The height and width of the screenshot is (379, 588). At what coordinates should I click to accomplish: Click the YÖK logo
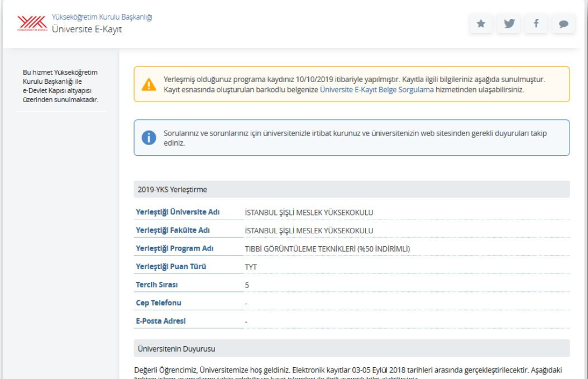32,23
